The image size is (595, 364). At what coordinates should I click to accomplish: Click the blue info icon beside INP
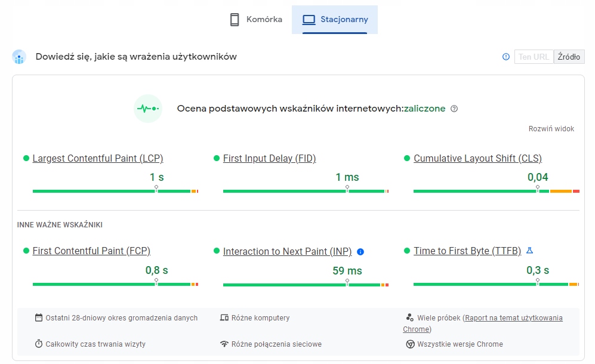point(360,252)
